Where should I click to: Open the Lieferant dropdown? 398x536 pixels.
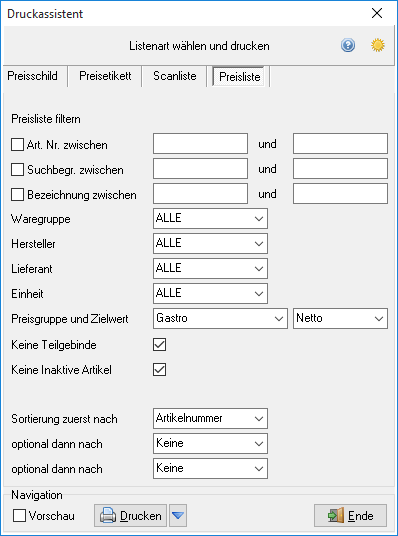click(x=210, y=268)
